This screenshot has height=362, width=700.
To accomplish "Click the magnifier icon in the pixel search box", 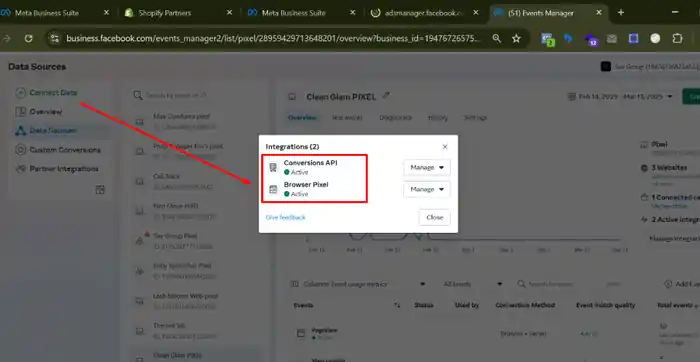I will [x=138, y=95].
